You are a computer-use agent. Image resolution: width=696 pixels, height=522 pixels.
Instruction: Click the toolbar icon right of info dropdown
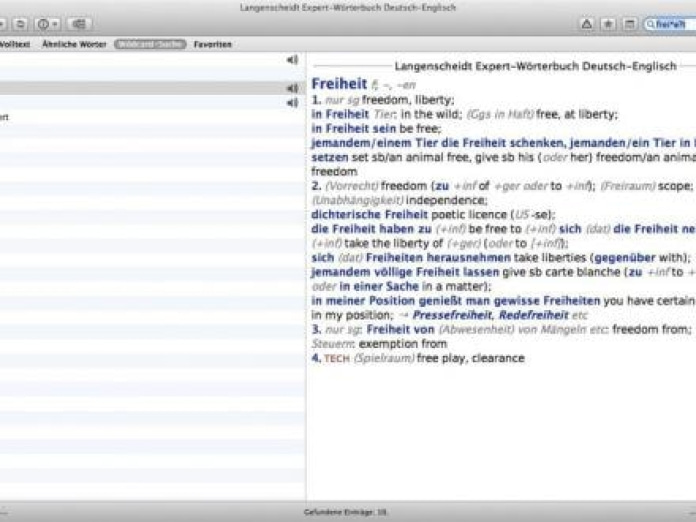pyautogui.click(x=79, y=24)
